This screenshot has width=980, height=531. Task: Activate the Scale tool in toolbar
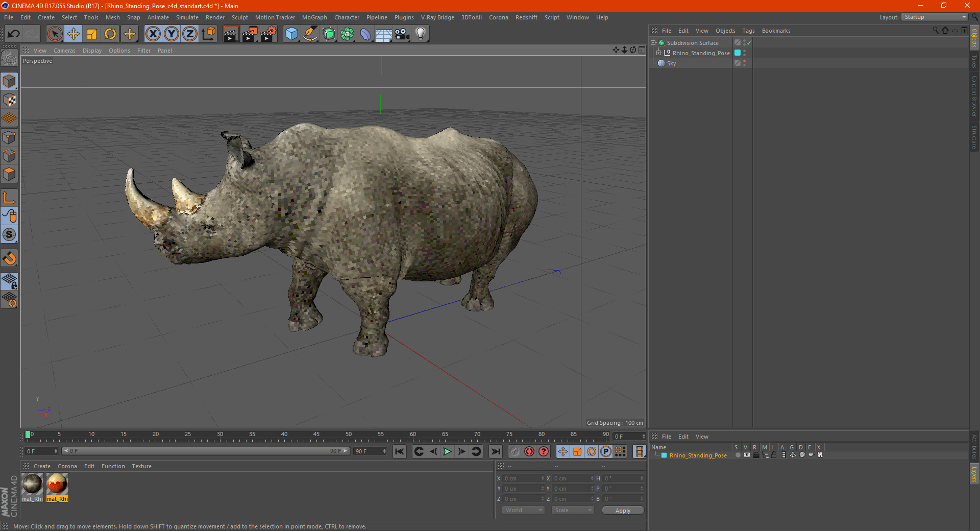(92, 34)
